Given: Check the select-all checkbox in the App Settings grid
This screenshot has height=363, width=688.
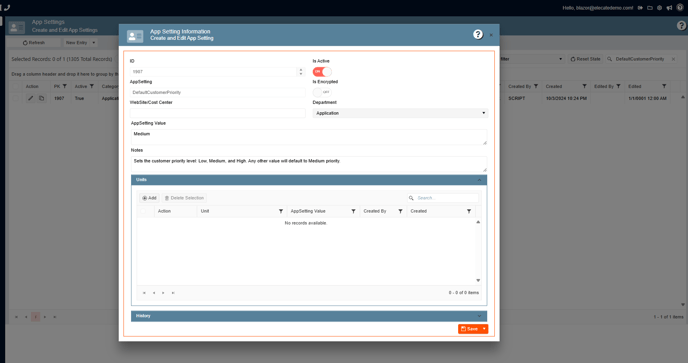Looking at the screenshot, I should click(x=16, y=86).
